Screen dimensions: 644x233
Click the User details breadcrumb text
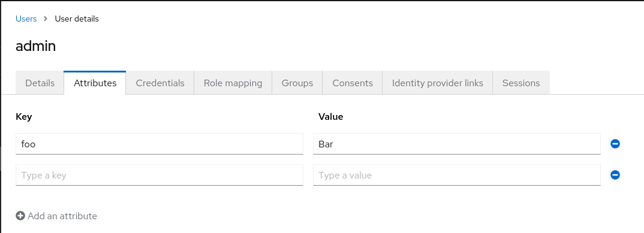point(77,19)
